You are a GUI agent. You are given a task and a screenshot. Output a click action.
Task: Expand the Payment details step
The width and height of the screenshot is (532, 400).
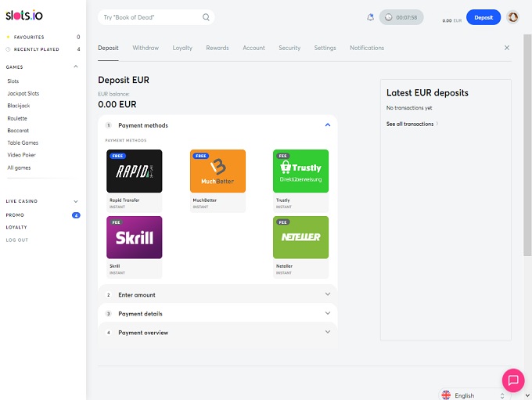pos(328,314)
